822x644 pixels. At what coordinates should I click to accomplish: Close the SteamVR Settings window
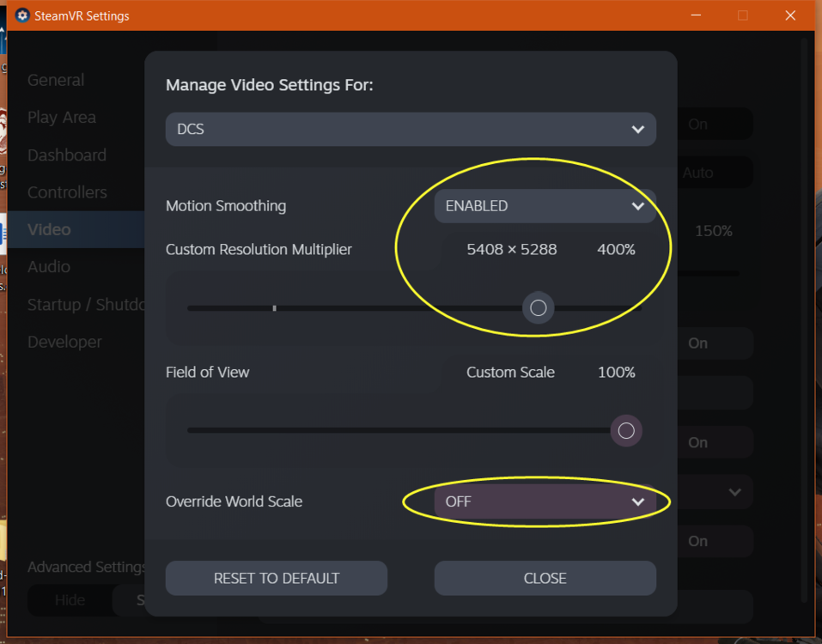click(790, 15)
